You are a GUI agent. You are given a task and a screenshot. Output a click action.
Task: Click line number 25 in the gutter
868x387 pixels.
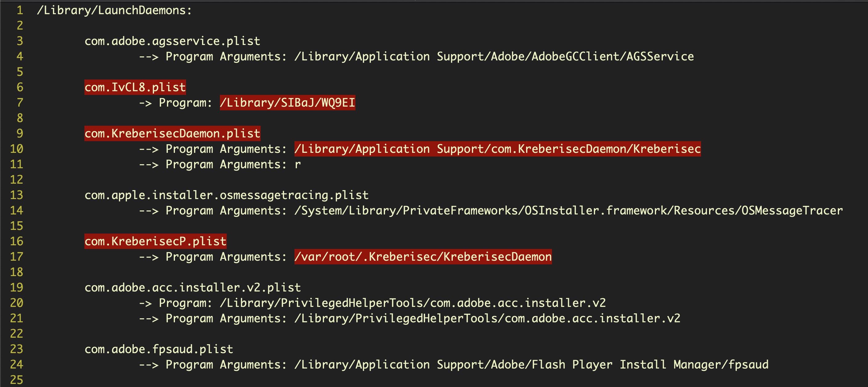[17, 380]
